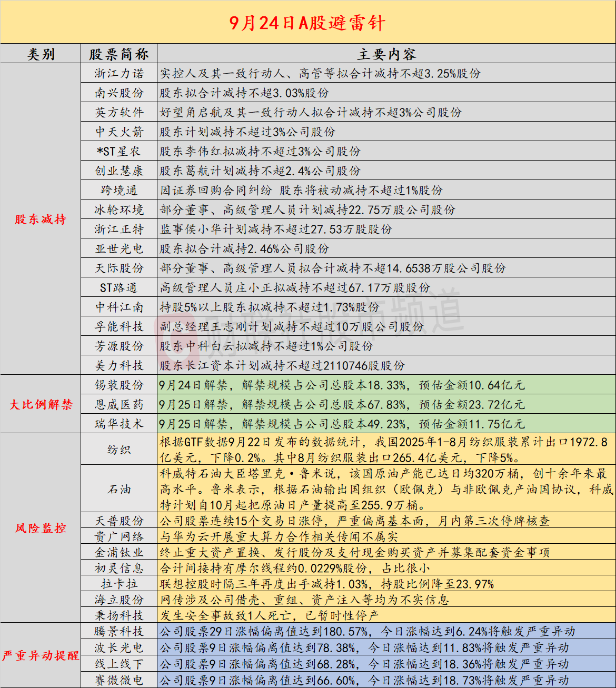Image resolution: width=616 pixels, height=688 pixels.
Task: Select the 锡装股份 stock name cell
Action: [x=119, y=385]
